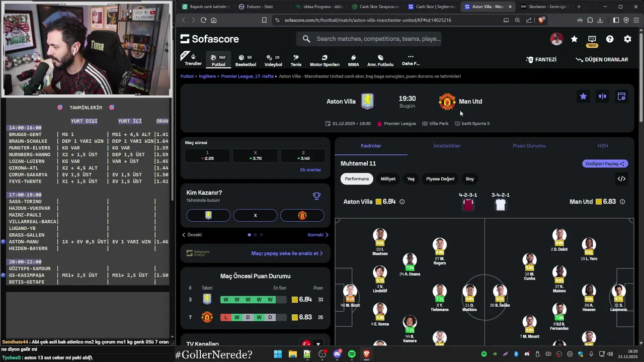
Task: Open Motor Sporları category
Action: [325, 60]
